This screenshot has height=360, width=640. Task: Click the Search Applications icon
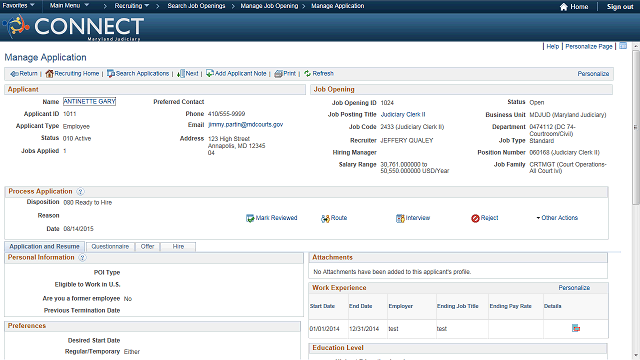click(111, 74)
